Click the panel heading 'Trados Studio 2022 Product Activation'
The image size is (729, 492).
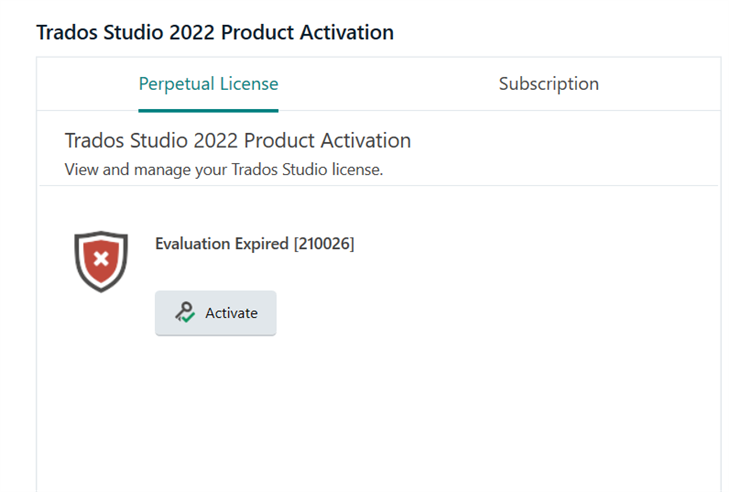[238, 140]
